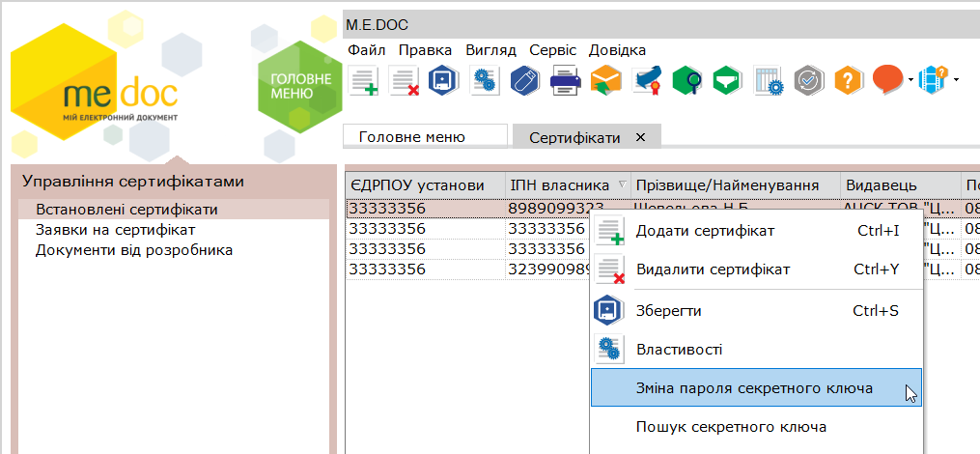This screenshot has height=454, width=980.
Task: Open dropdown arrow next to speech bubble
Action: click(910, 80)
